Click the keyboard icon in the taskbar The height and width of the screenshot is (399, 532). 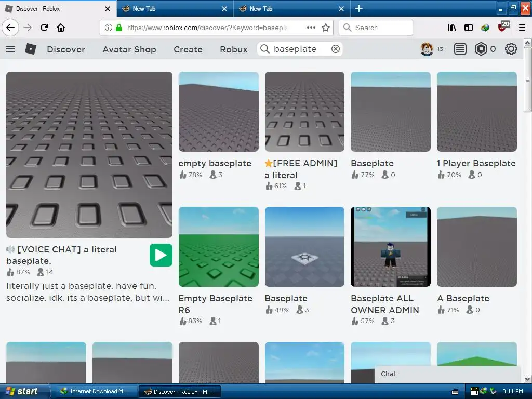coord(455,392)
